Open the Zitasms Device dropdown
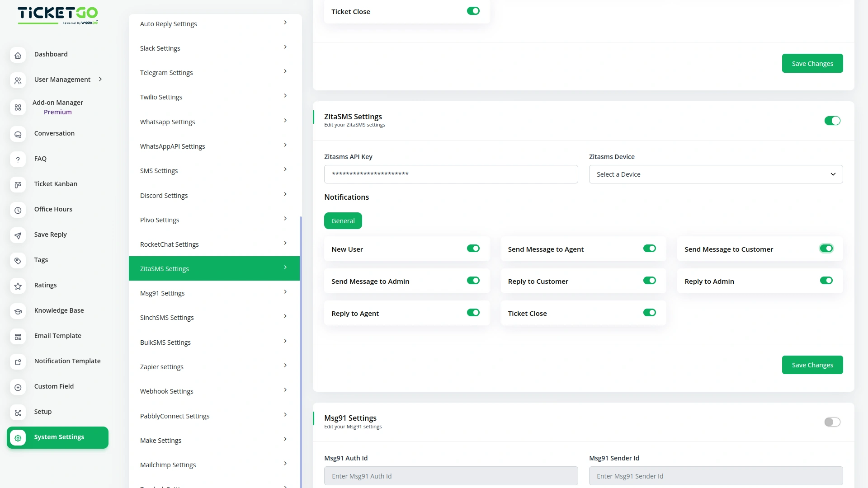 point(715,174)
